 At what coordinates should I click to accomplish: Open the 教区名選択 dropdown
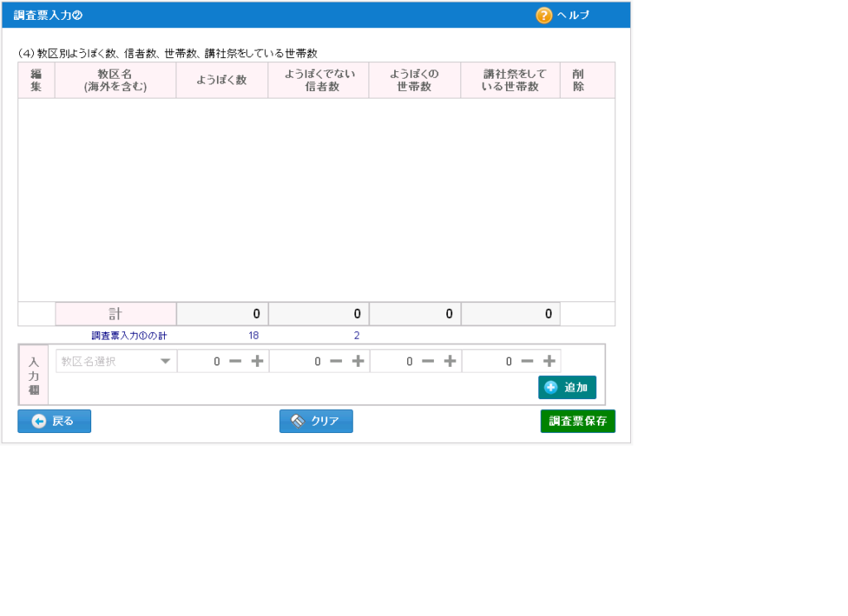tap(116, 361)
